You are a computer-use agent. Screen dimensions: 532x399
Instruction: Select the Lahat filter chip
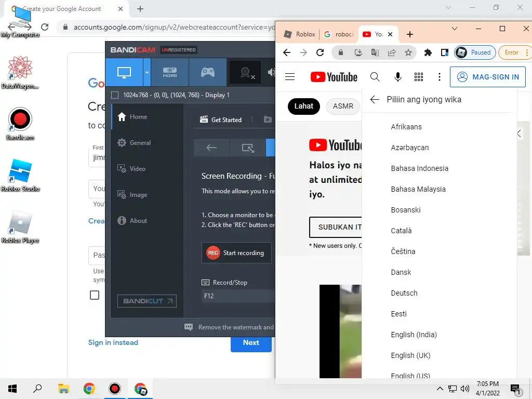[303, 106]
